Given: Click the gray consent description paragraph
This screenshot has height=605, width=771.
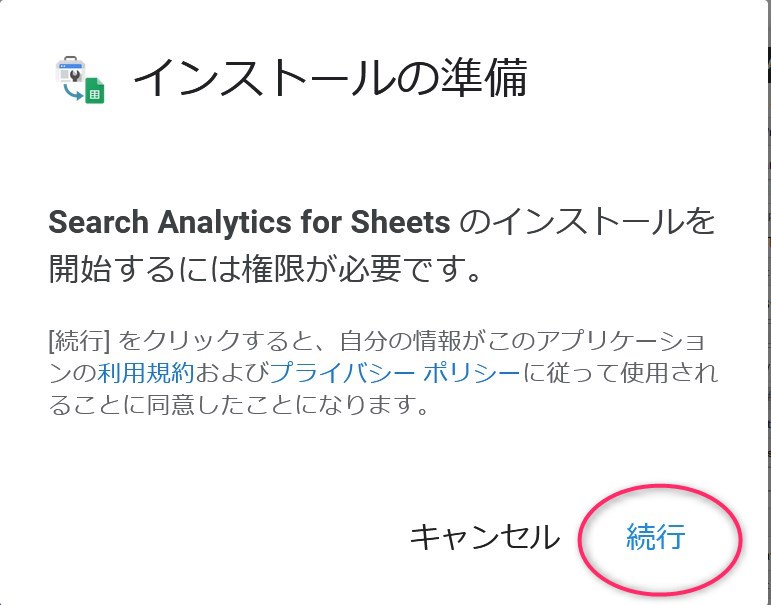Looking at the screenshot, I should point(384,373).
